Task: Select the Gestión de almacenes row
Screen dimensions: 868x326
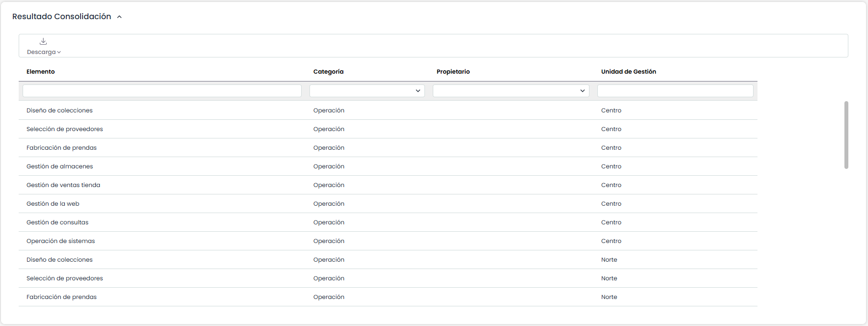Action: click(x=60, y=166)
